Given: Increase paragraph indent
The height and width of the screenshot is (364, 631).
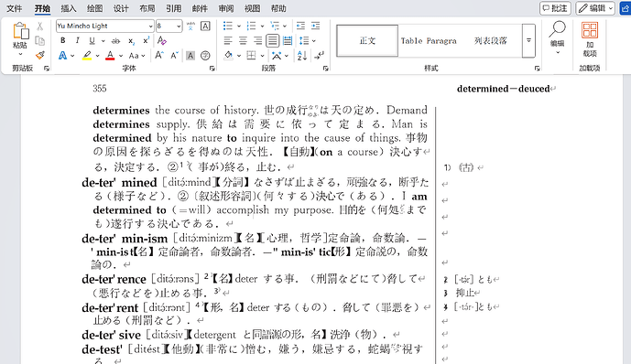Looking at the screenshot, I should click(316, 27).
